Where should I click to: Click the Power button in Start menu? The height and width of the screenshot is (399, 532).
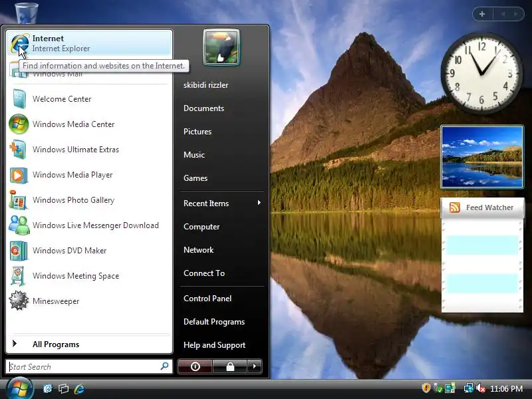tap(195, 366)
